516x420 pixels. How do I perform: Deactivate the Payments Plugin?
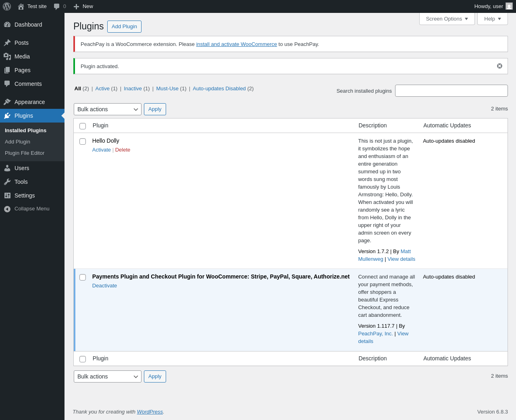point(104,286)
